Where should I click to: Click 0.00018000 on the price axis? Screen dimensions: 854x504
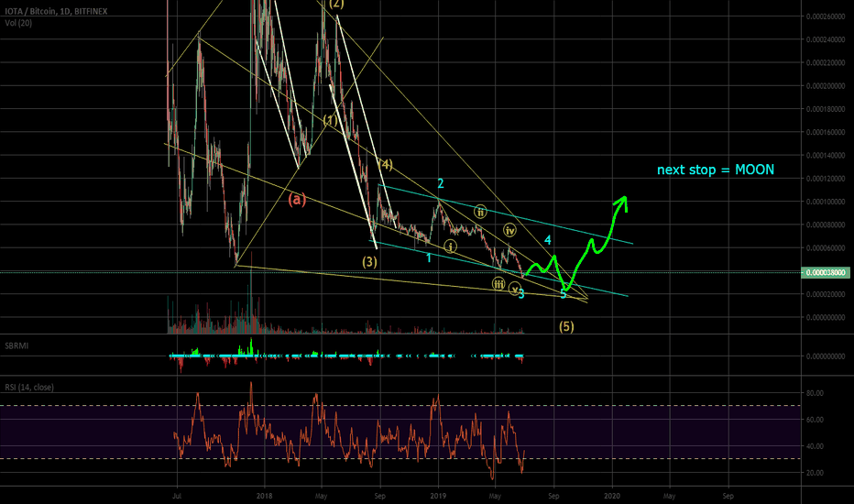(x=826, y=109)
